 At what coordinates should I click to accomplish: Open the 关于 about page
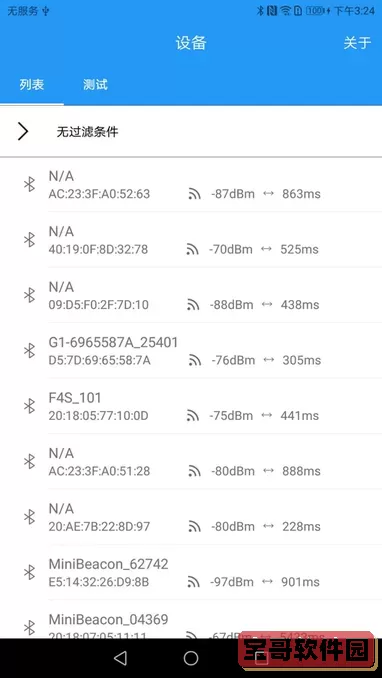(357, 43)
